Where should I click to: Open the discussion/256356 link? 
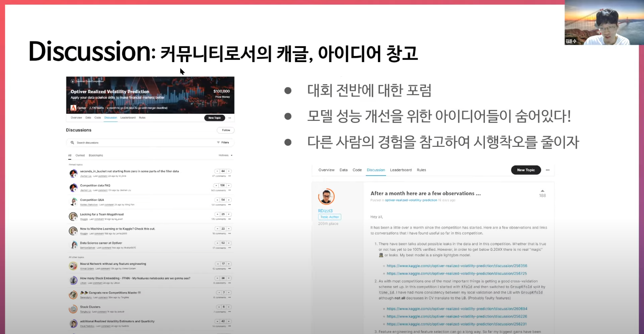click(x=457, y=266)
